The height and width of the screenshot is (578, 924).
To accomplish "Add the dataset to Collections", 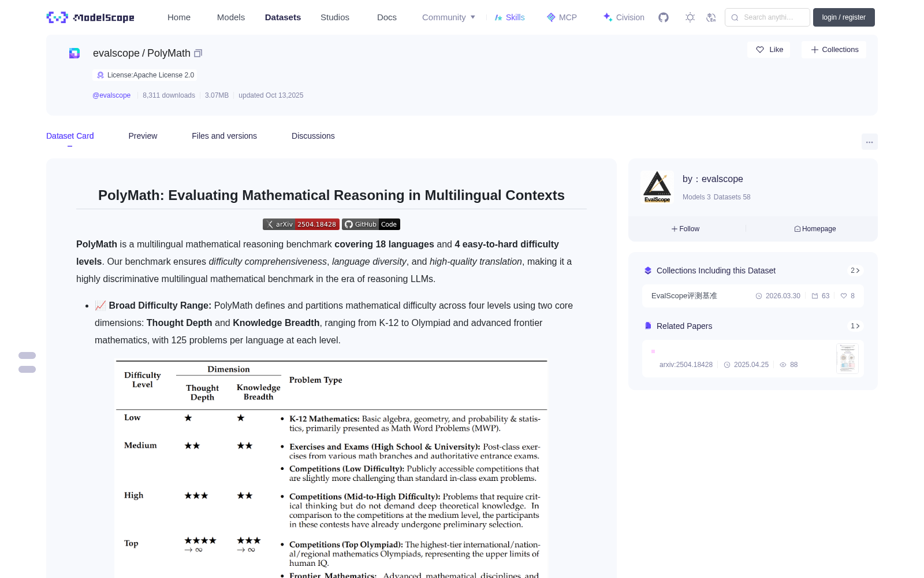I will (x=834, y=50).
